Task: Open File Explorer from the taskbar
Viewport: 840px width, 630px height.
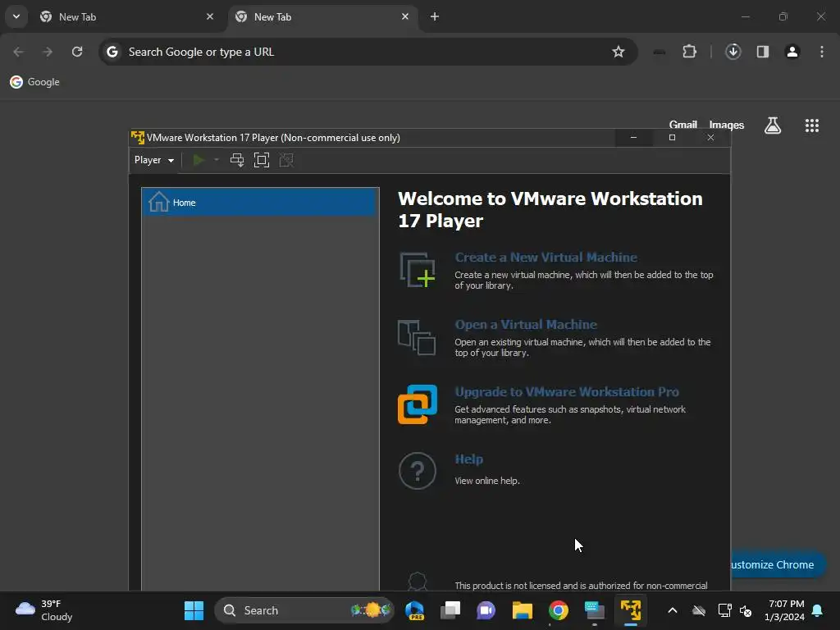Action: click(x=523, y=610)
